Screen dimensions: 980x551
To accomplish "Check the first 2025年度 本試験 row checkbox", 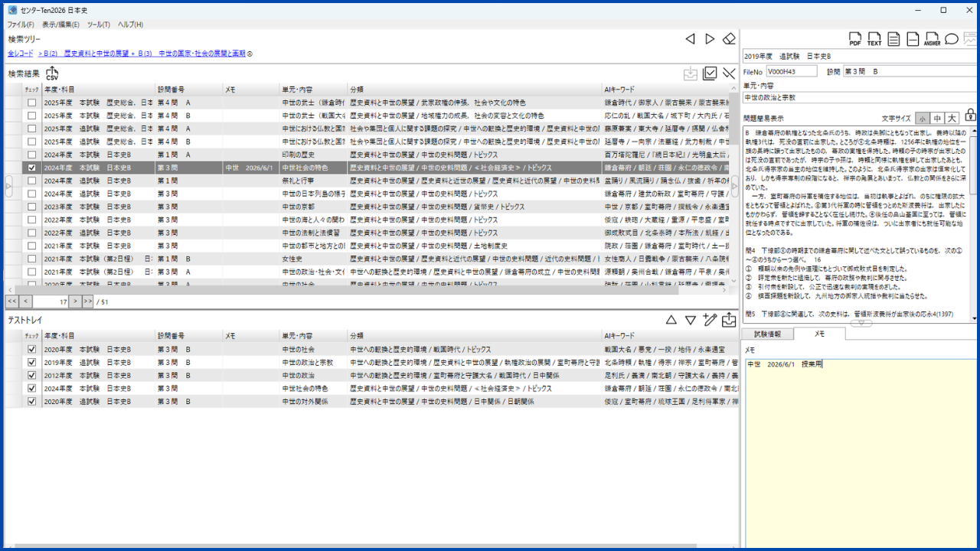I will (31, 103).
